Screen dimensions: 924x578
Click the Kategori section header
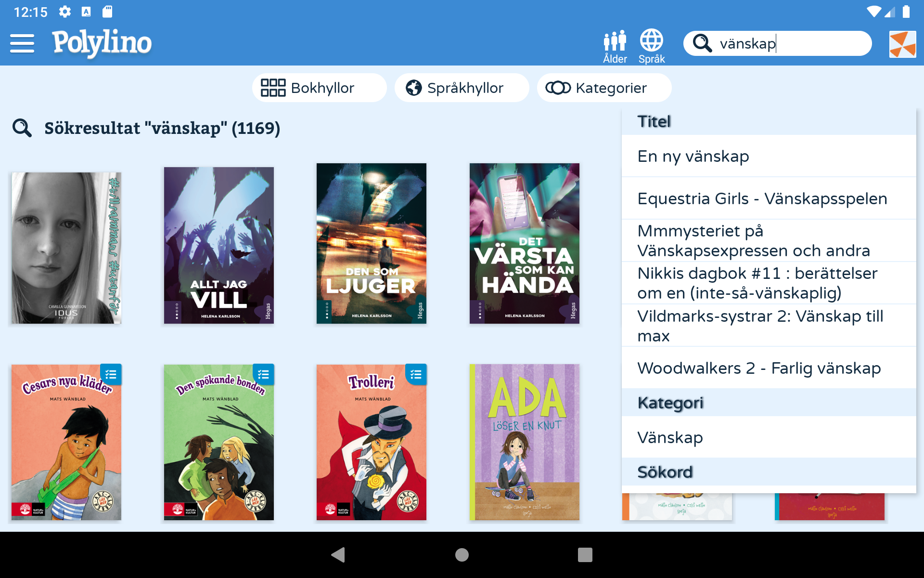tap(769, 403)
